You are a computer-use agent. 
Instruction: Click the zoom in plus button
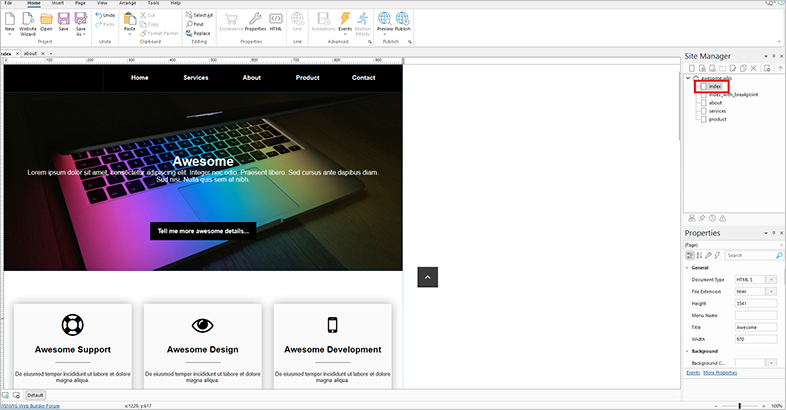pyautogui.click(x=764, y=406)
